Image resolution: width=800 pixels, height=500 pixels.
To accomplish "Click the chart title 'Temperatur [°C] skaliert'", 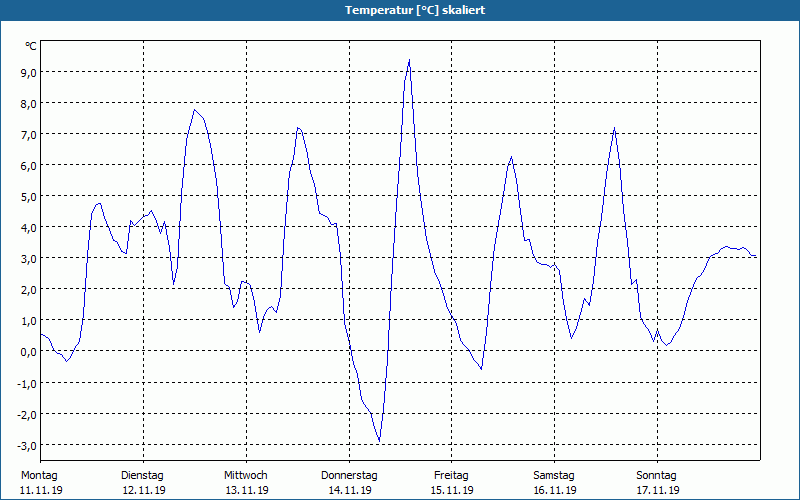I will [415, 10].
